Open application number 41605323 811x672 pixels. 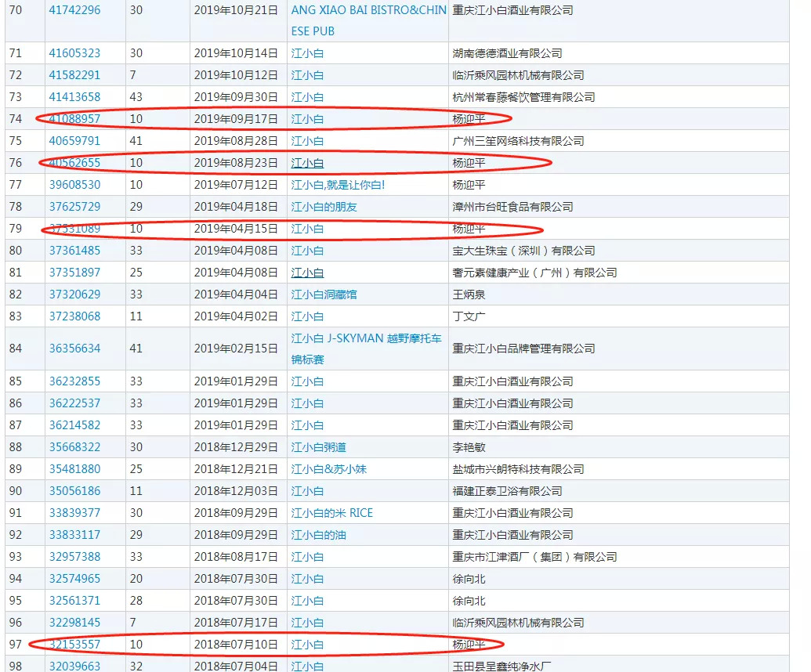pyautogui.click(x=74, y=53)
